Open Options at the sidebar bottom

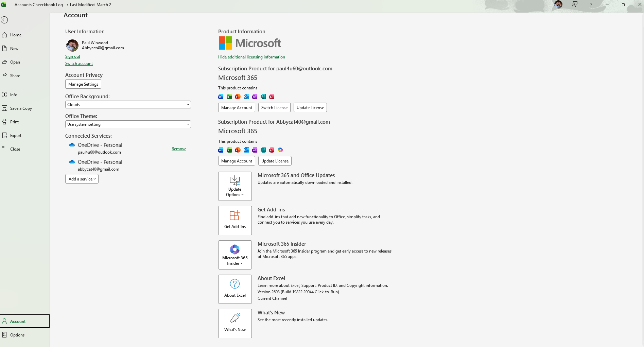click(x=25, y=335)
